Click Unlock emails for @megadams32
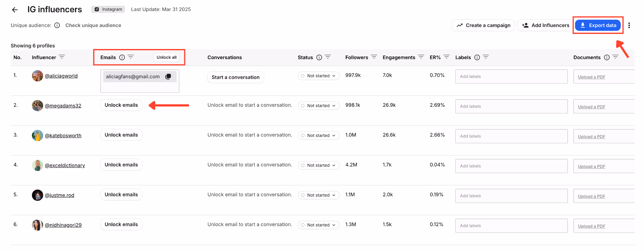 pyautogui.click(x=121, y=105)
